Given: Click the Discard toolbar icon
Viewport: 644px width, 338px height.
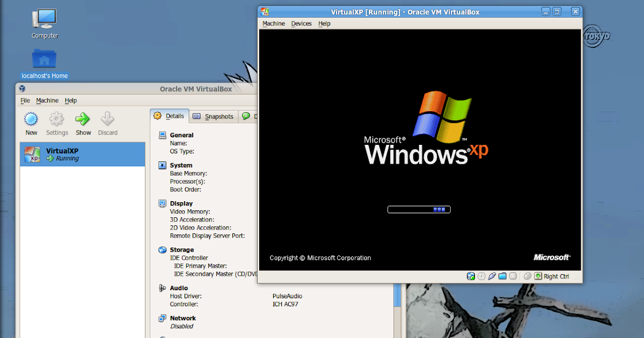Looking at the screenshot, I should click(107, 123).
